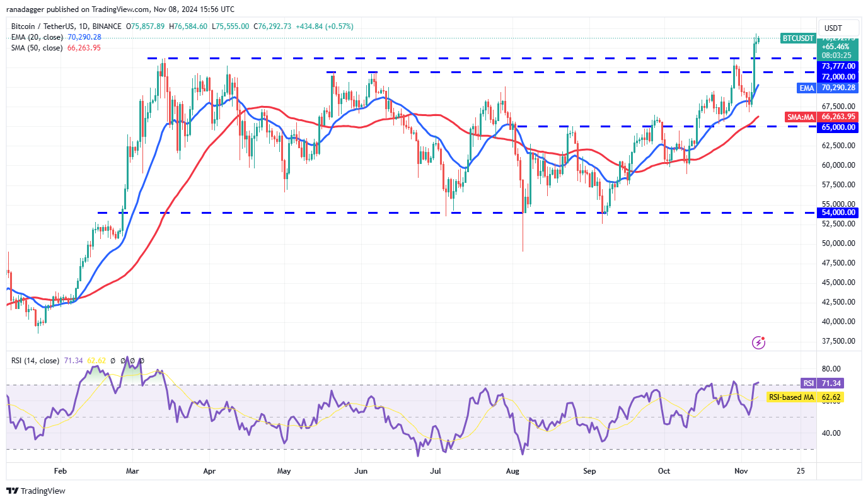Select the RSI (14, close) legend

(x=35, y=361)
